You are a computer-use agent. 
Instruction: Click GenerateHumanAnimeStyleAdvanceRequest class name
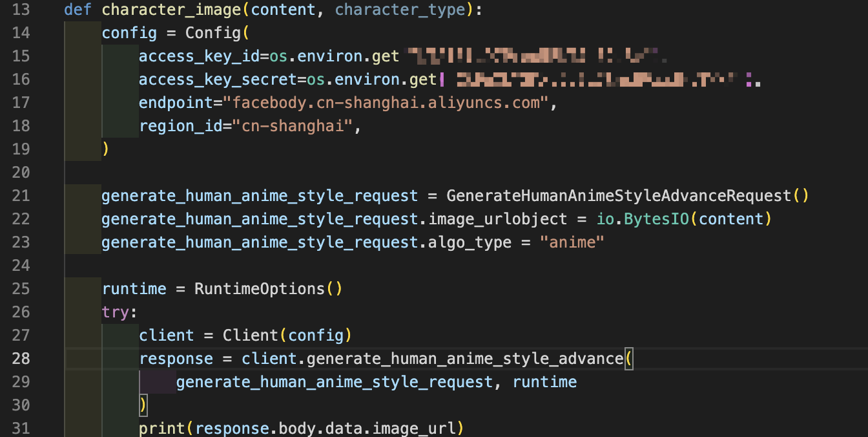coord(619,196)
